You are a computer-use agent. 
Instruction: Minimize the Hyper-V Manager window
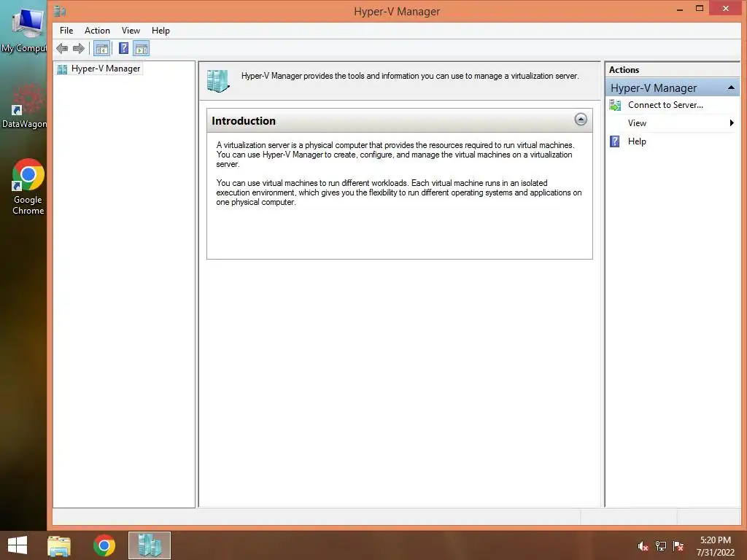point(680,9)
